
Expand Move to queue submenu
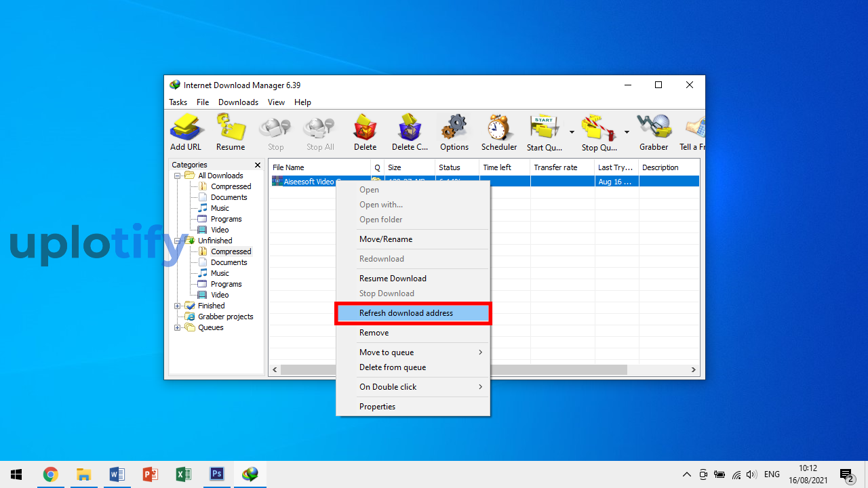(413, 352)
